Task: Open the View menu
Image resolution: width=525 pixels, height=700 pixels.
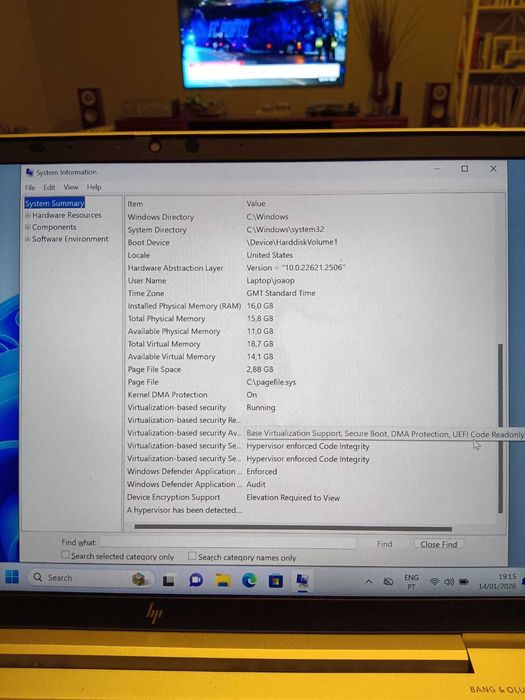Action: (71, 187)
